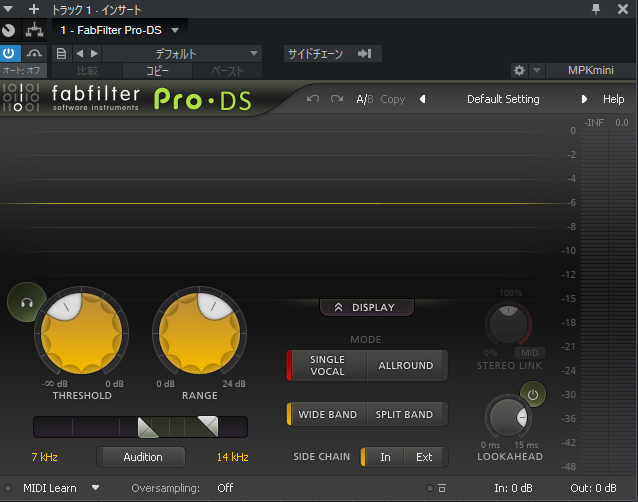Click the Audition button
638x502 pixels.
point(142,457)
